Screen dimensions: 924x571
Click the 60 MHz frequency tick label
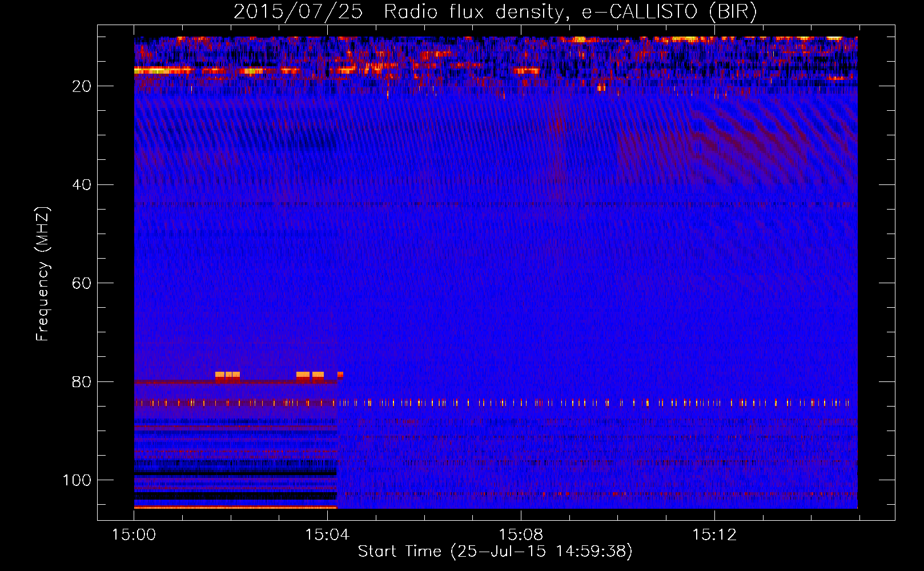82,283
